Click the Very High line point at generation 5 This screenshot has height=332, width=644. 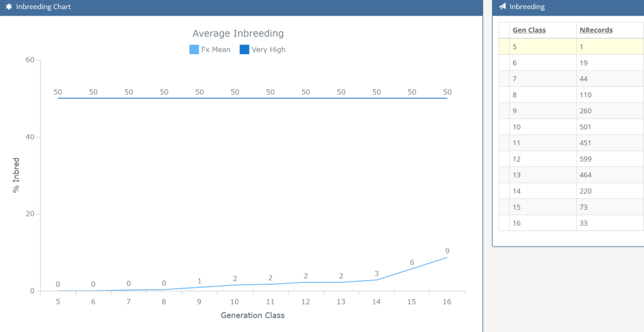point(58,98)
